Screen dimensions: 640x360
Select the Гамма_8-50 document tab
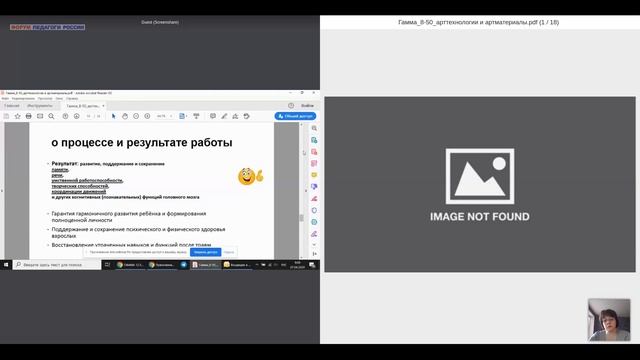pos(83,106)
